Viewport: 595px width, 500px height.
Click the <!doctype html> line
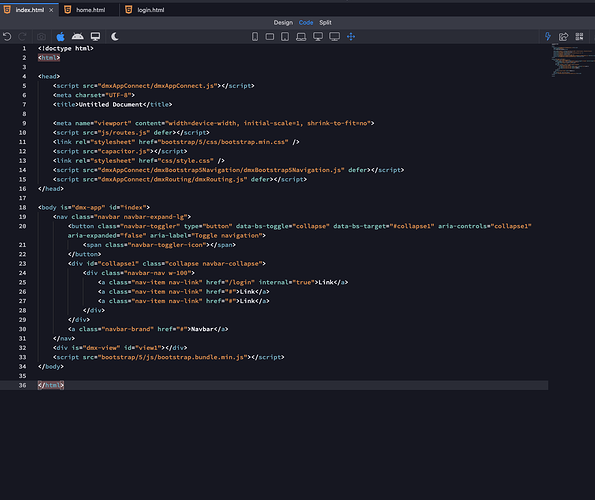tap(66, 48)
